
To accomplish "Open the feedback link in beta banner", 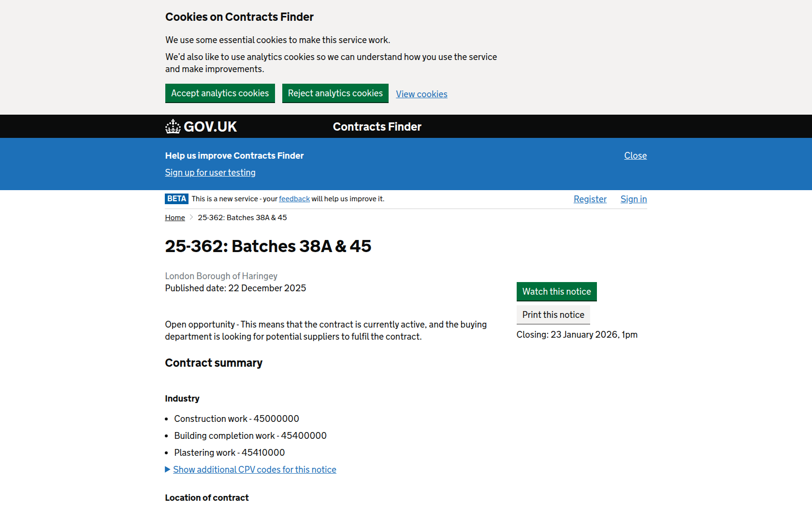I will tap(294, 199).
